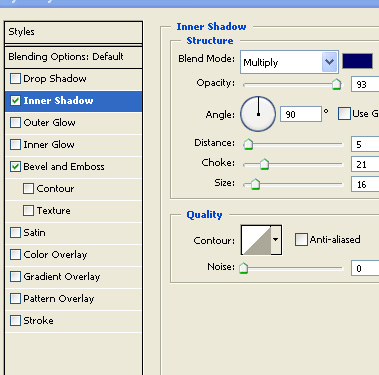379x375 pixels.
Task: Select the Inner Glow style label
Action: tap(49, 145)
